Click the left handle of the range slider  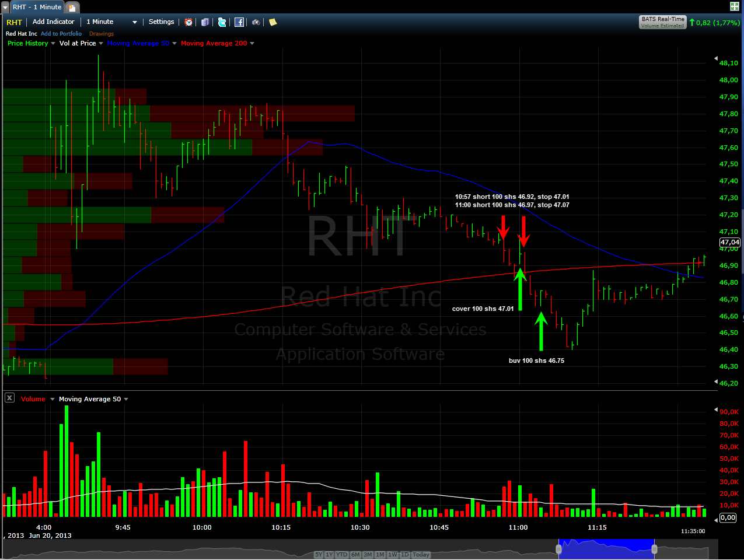[x=558, y=549]
